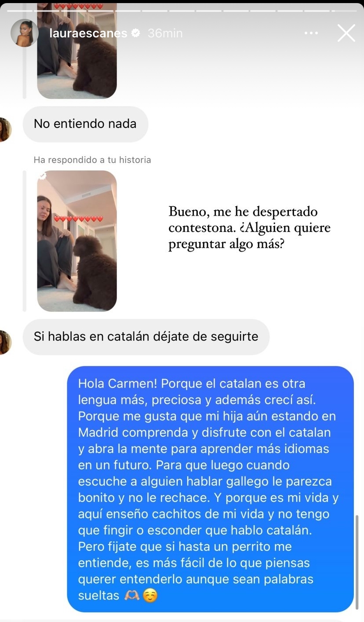Tap the blue 'Hola Carmen!' reply bubble
This screenshot has height=622, width=364.
210,489
